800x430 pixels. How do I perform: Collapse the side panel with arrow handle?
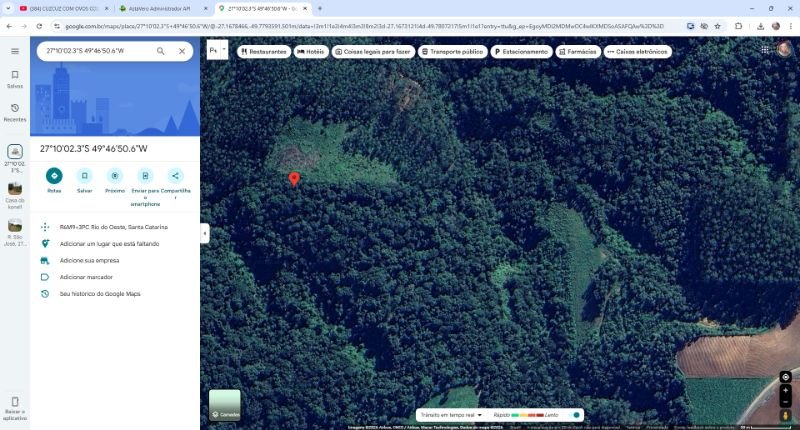[205, 233]
